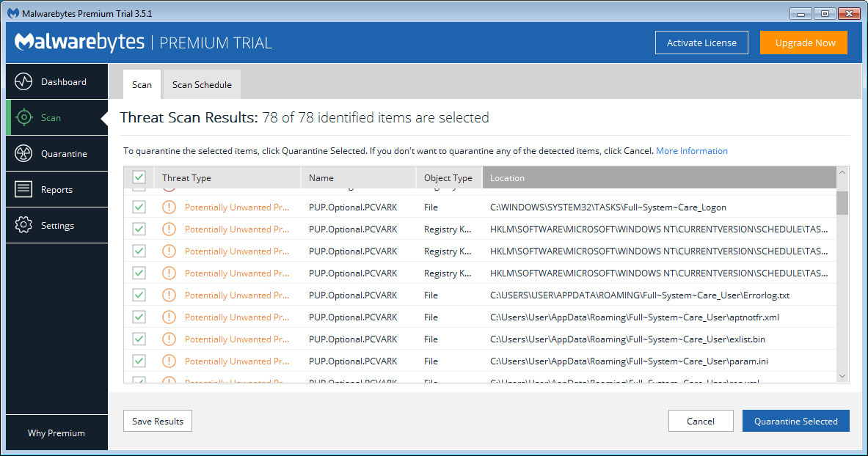Click the Quarantine Selected button
The width and height of the screenshot is (868, 456).
click(795, 421)
